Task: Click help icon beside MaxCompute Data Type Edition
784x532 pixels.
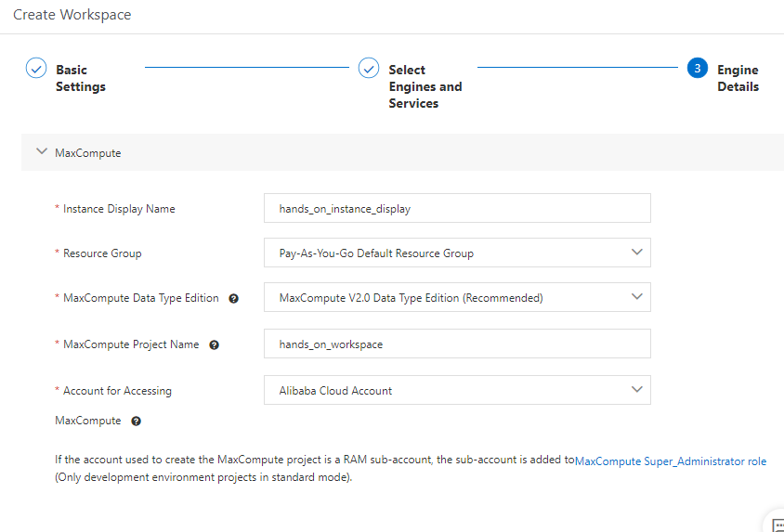Action: click(233, 299)
